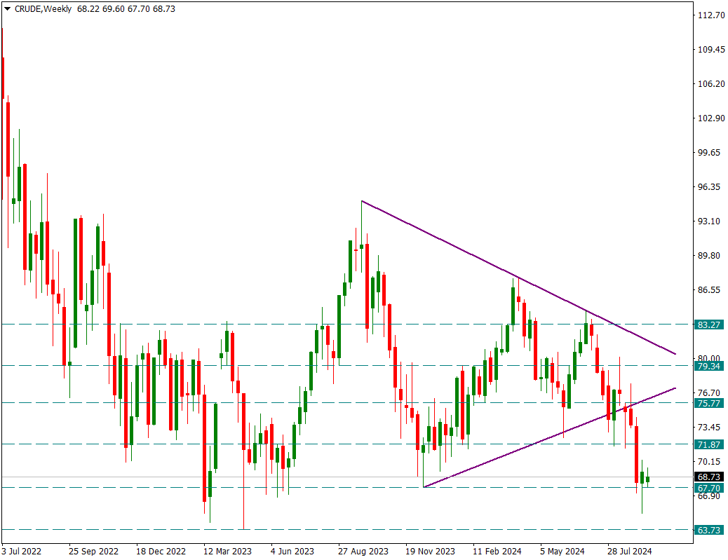Click the 5 May 2024 date label

coord(562,551)
